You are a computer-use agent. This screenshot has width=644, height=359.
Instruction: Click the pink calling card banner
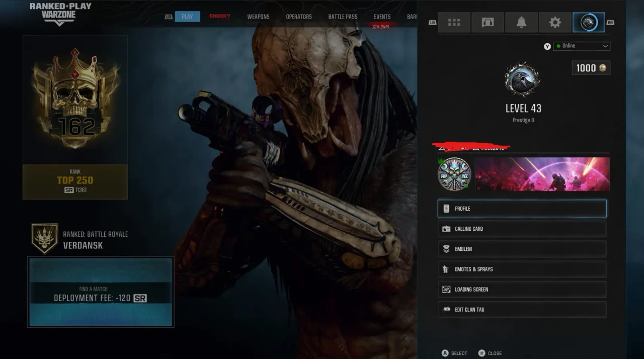point(542,174)
